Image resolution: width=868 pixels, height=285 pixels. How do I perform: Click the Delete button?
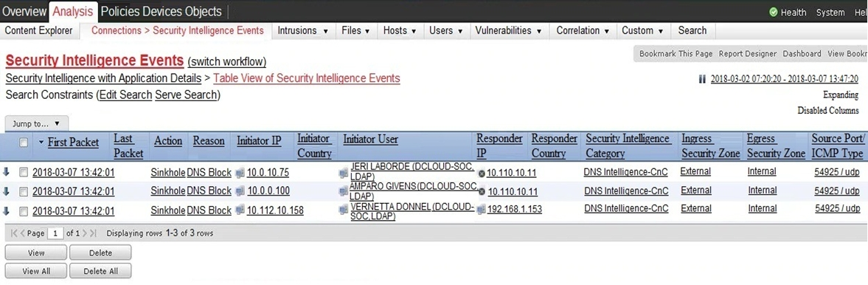tap(100, 253)
